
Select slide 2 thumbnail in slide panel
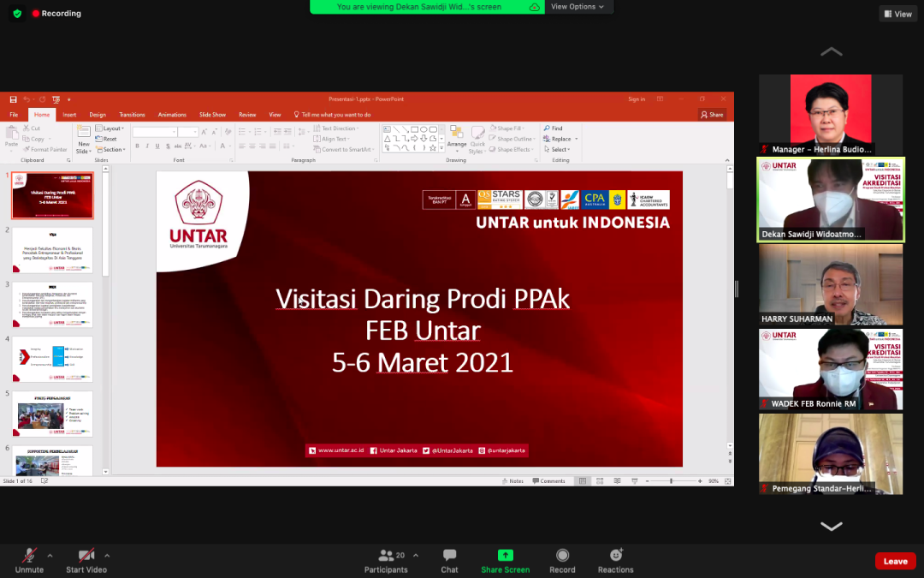52,250
